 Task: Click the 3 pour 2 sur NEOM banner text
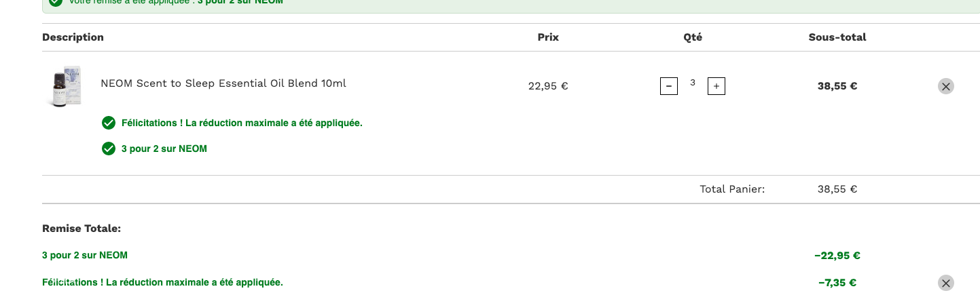coord(240,2)
